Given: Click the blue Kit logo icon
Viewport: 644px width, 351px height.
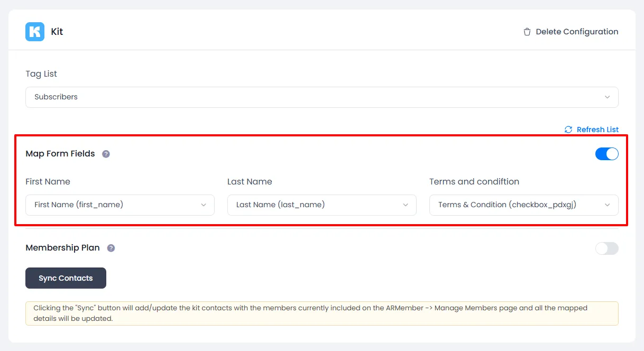Looking at the screenshot, I should click(35, 32).
